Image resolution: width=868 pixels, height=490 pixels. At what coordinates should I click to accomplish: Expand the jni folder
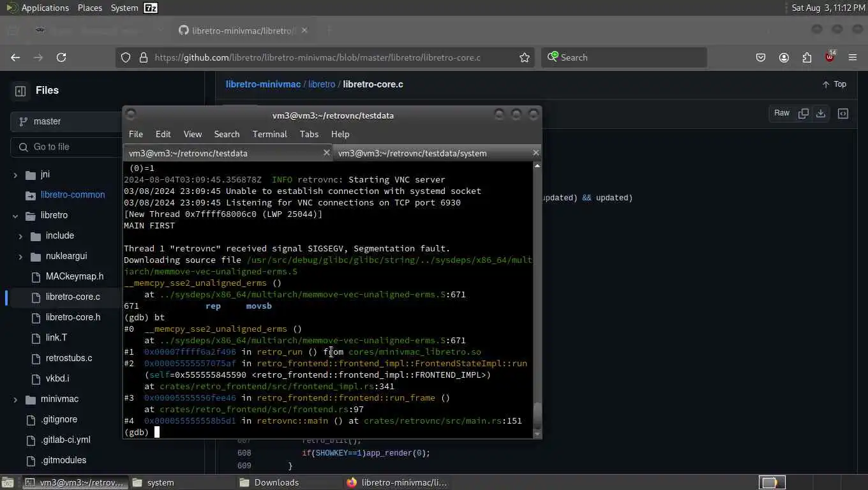tap(15, 175)
